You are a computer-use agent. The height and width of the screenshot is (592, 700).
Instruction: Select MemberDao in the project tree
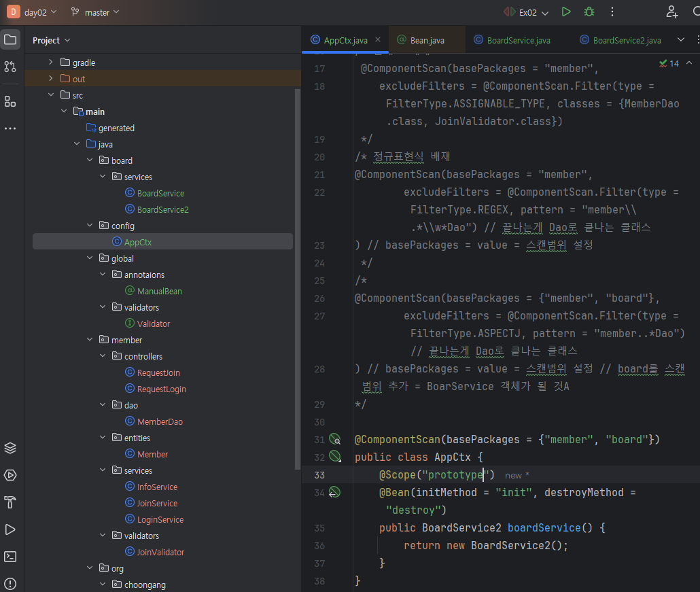click(x=160, y=421)
